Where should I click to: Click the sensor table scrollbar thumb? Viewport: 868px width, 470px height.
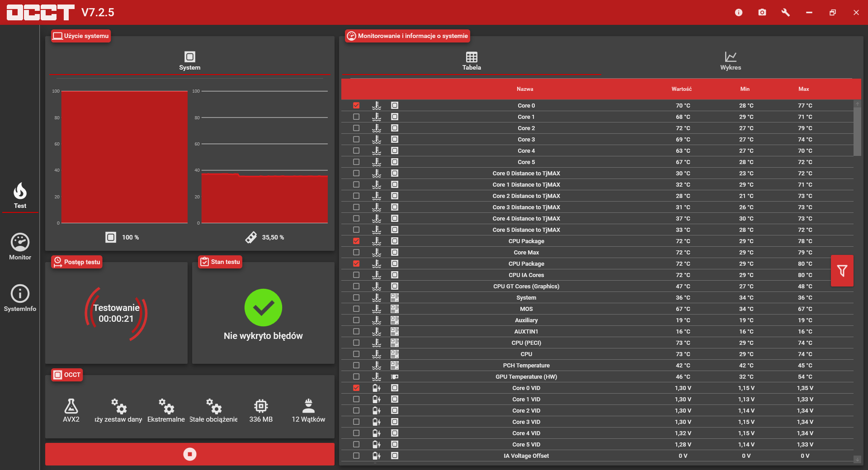click(x=857, y=131)
